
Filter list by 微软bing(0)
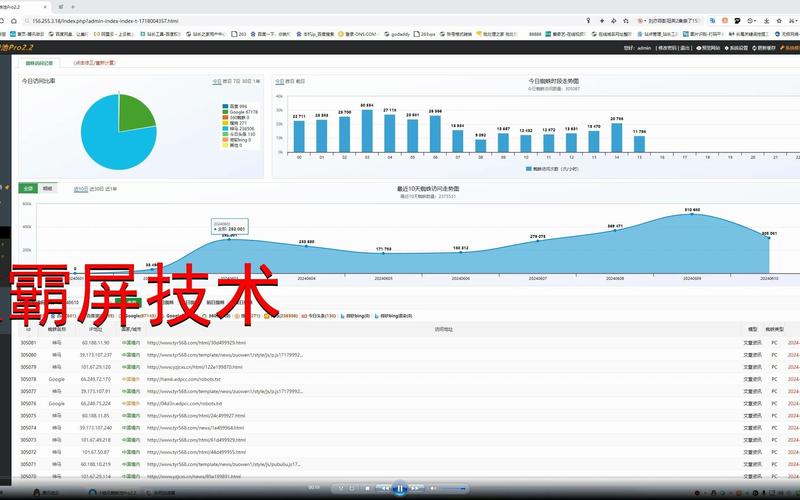click(355, 316)
